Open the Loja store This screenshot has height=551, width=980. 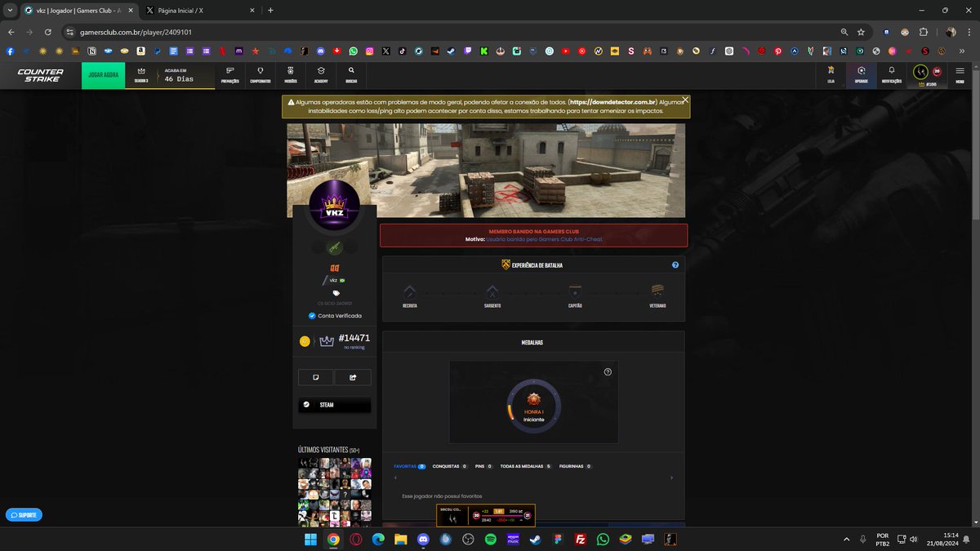(831, 75)
